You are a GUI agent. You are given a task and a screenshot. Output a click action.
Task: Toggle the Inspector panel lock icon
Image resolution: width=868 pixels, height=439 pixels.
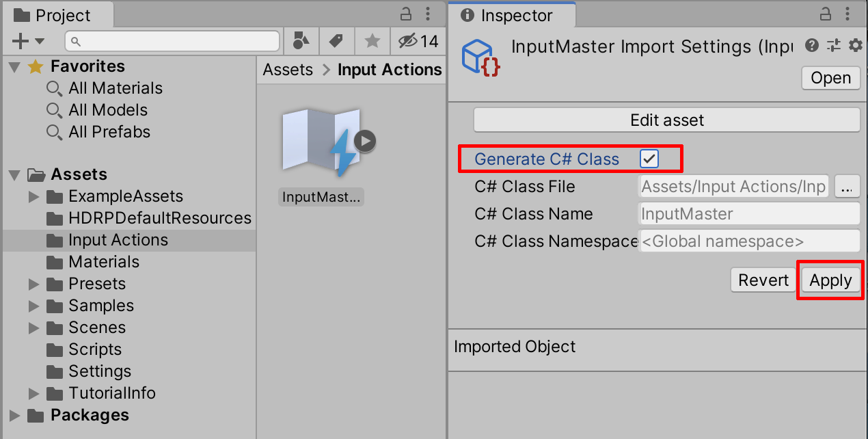coord(825,14)
